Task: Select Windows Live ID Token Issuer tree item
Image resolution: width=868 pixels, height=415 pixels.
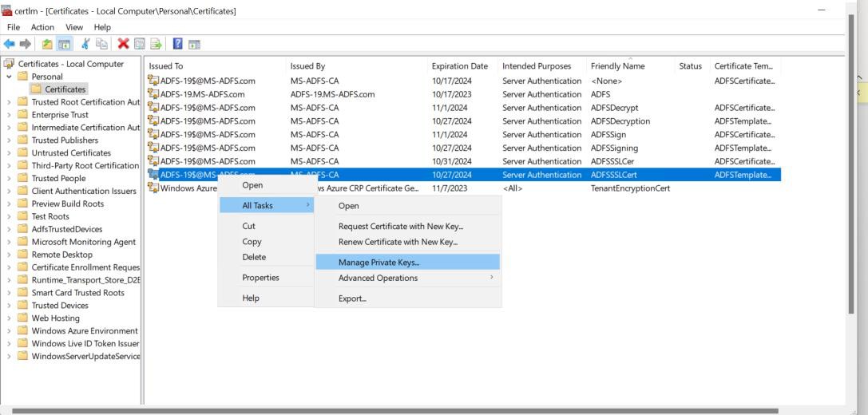Action: [85, 344]
